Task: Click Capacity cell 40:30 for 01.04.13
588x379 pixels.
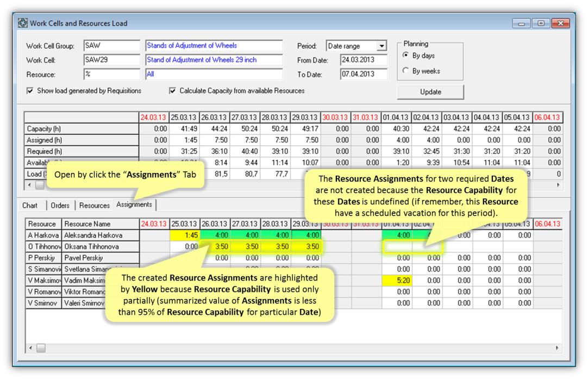Action: [396, 129]
